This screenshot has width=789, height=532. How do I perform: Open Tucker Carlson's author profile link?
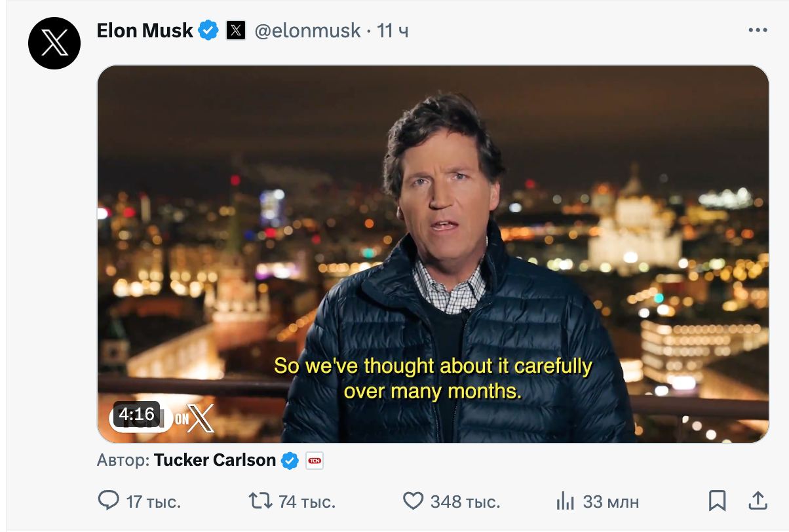click(x=215, y=460)
